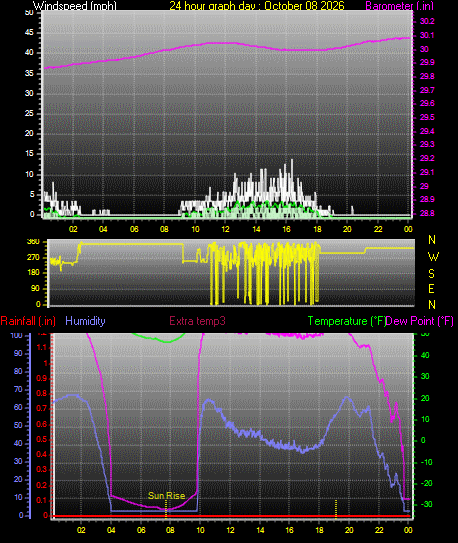Click the '0.5' rainfall scale value

click(41, 439)
